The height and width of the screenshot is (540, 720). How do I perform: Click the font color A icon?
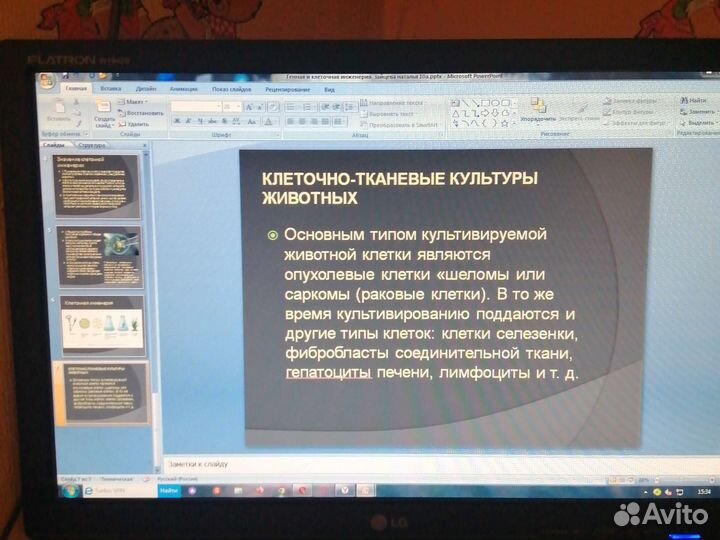coord(269,122)
